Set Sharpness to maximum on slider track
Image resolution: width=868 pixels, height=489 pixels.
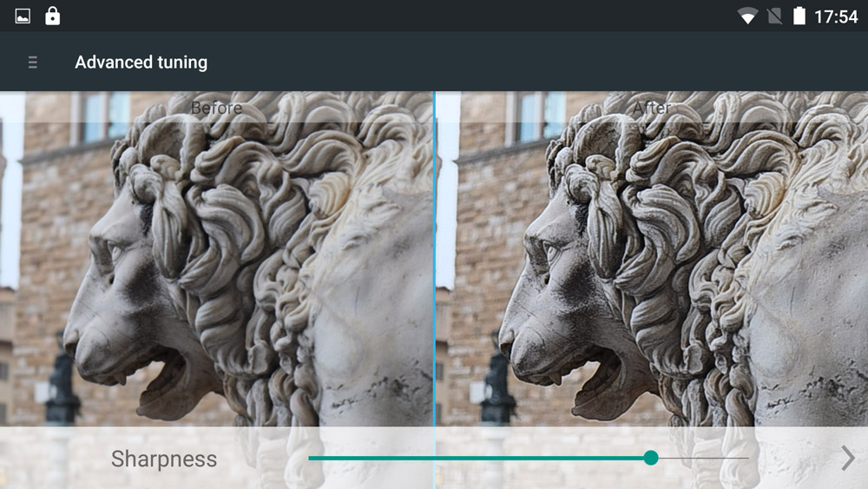coord(746,458)
